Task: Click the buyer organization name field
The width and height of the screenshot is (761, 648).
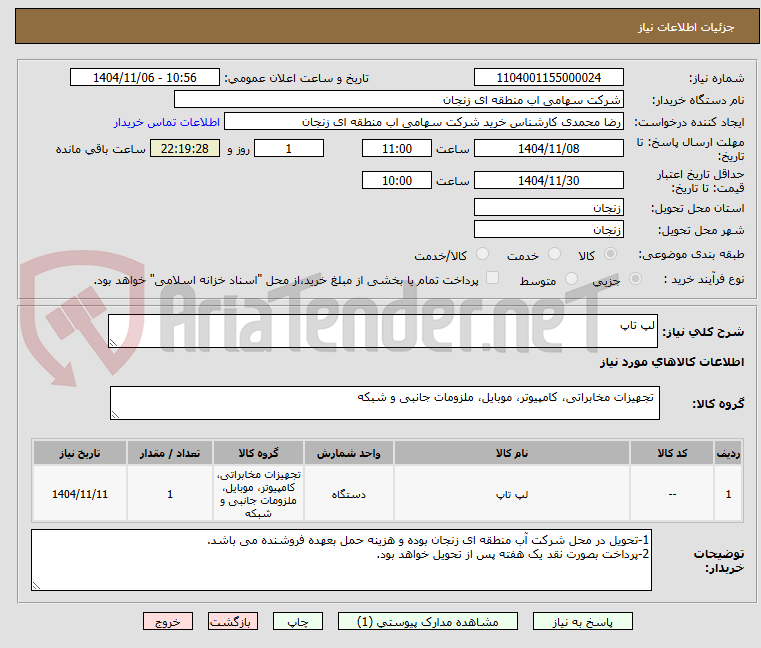Action: point(398,100)
